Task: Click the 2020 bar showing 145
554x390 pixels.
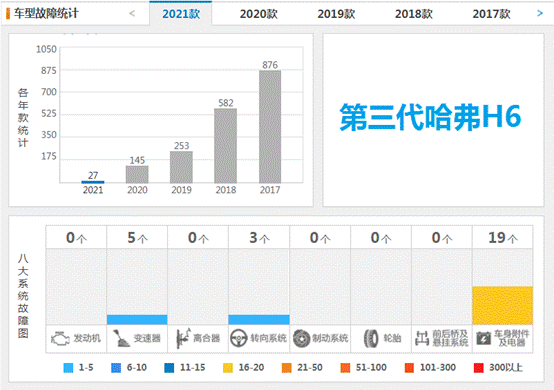Action: pyautogui.click(x=137, y=174)
